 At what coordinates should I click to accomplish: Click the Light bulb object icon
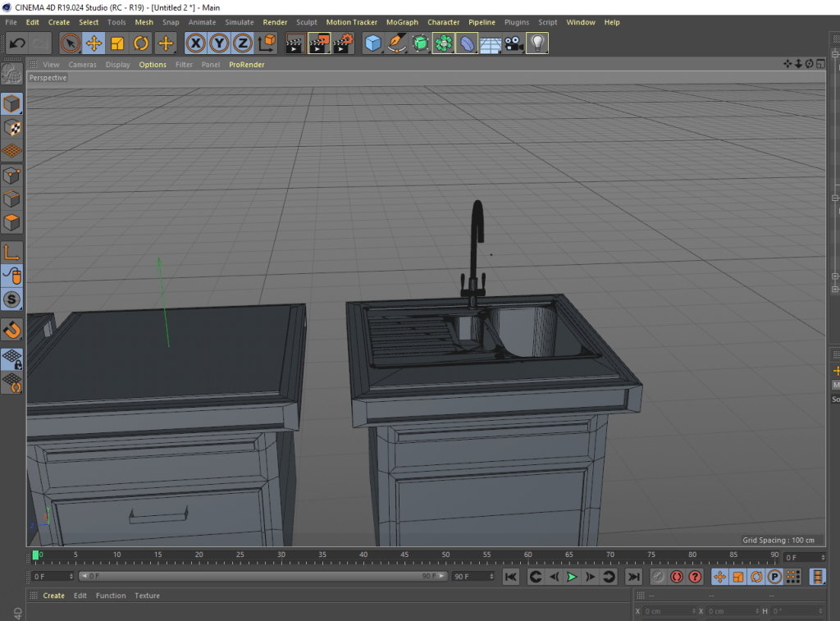(x=537, y=43)
